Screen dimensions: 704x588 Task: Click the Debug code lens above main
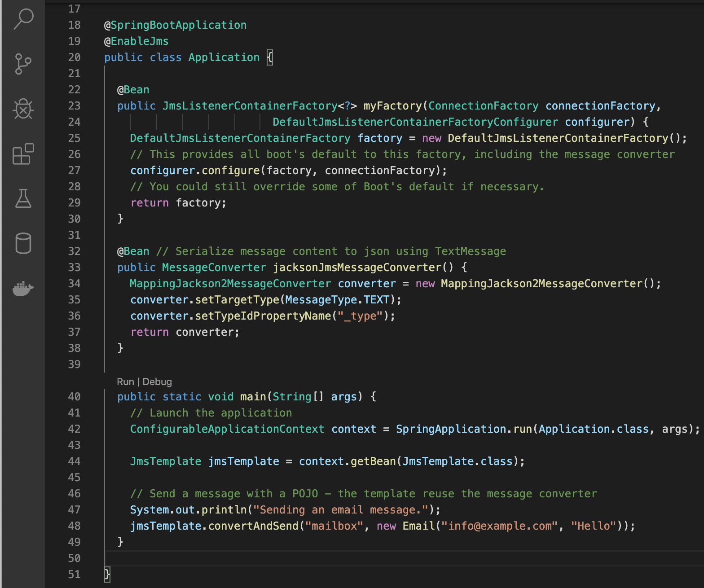[x=157, y=382]
